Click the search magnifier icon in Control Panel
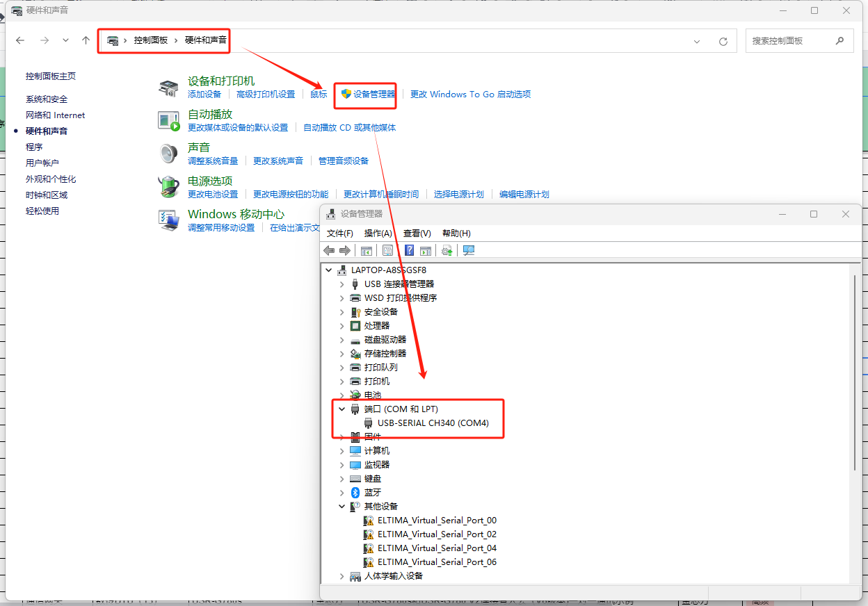The height and width of the screenshot is (606, 868). click(839, 41)
